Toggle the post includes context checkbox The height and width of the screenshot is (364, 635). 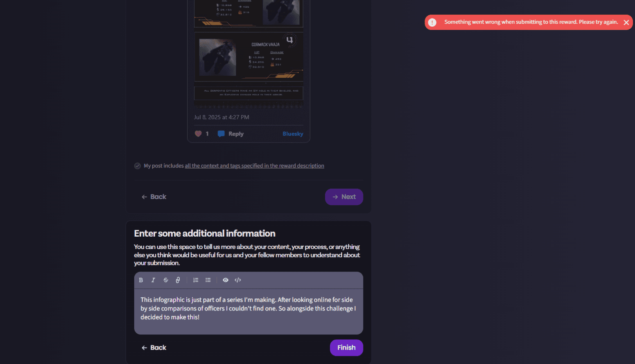(x=138, y=166)
